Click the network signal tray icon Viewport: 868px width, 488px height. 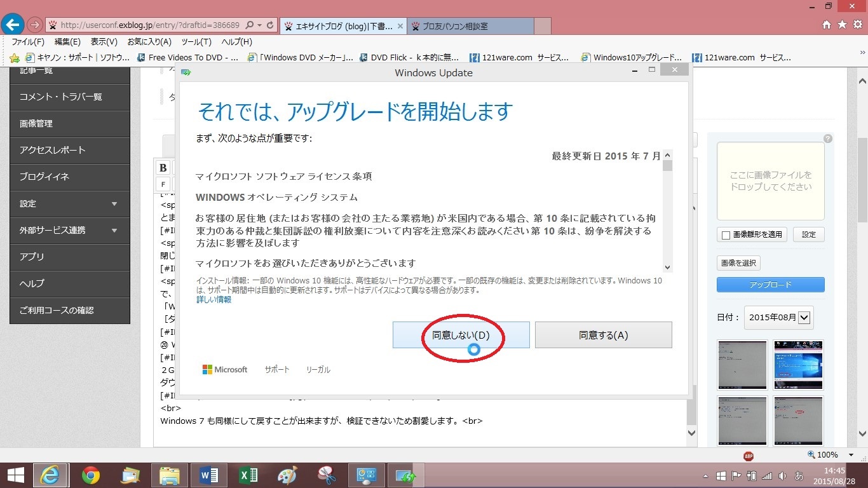click(767, 475)
